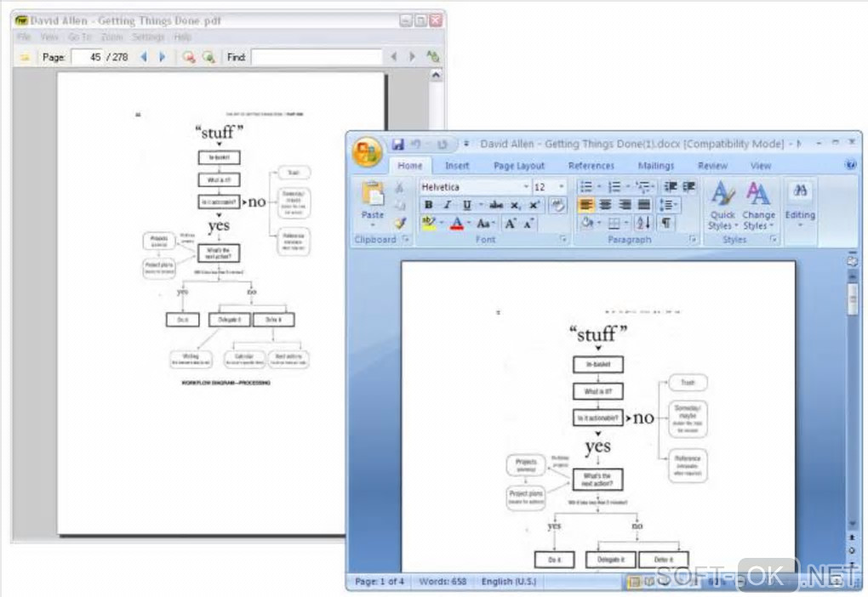
Task: Open the Change Case Aa menu
Action: click(x=485, y=224)
